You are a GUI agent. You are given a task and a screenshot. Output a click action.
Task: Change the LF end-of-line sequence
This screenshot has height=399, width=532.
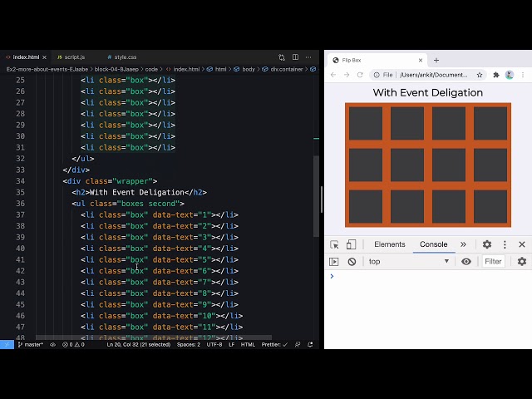[x=232, y=345]
